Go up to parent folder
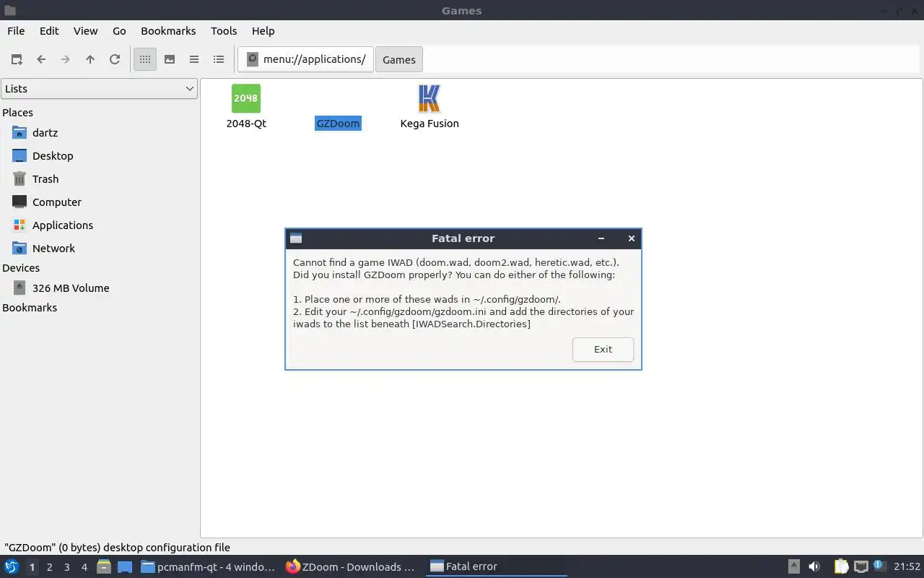The image size is (924, 578). pos(90,59)
